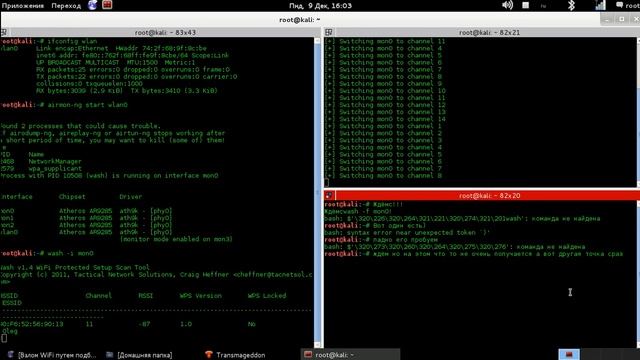Switch to Взлом WiFi путем подб... taskbar window
This screenshot has width=640, height=360.
point(51,355)
